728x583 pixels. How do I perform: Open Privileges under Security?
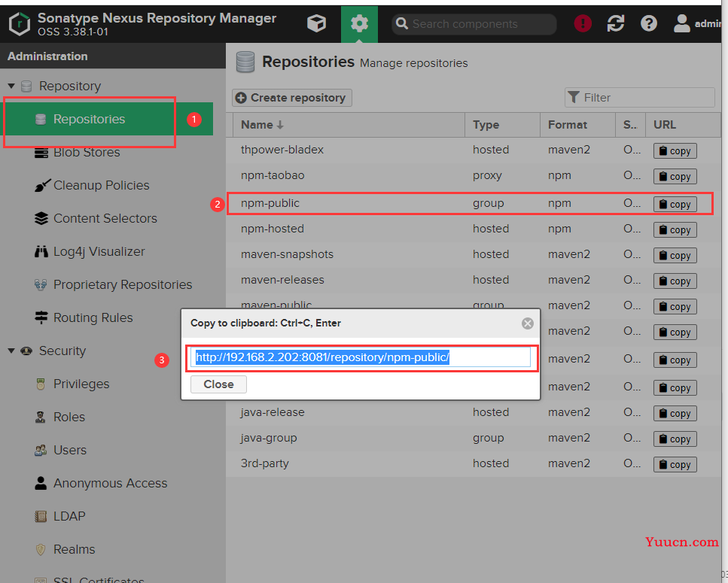coord(81,384)
